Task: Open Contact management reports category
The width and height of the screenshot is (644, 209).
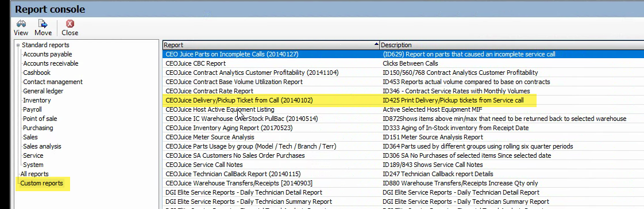Action: coord(53,82)
